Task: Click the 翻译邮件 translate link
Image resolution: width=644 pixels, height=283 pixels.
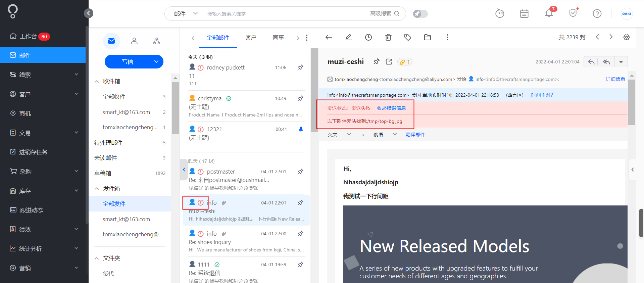Action: point(415,135)
